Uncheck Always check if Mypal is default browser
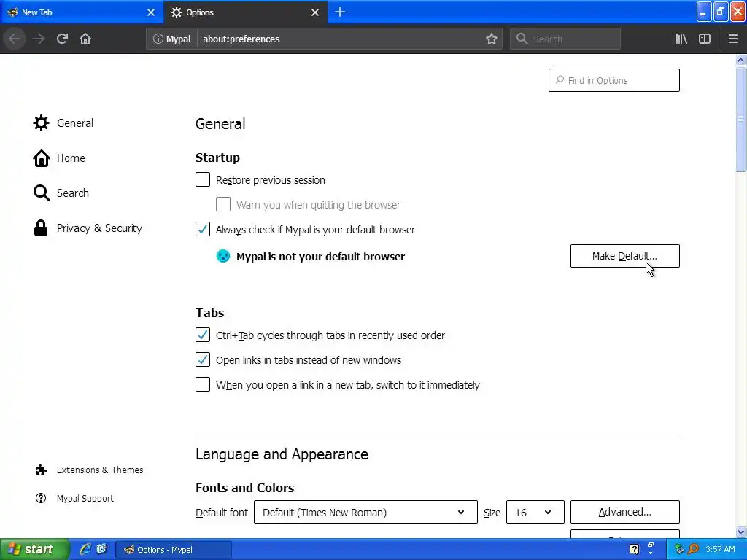 click(x=203, y=229)
